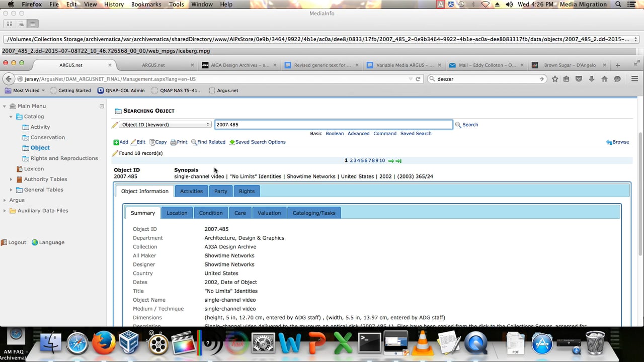This screenshot has width=644, height=362.
Task: Expand the Argus tree node
Action: click(x=5, y=200)
